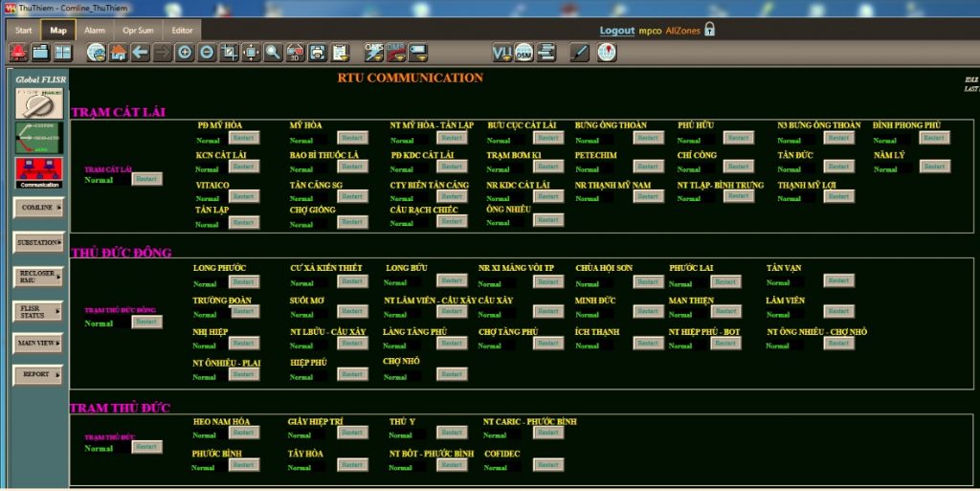Click the Communication network icon in sidebar
This screenshot has width=980, height=491.
38,173
